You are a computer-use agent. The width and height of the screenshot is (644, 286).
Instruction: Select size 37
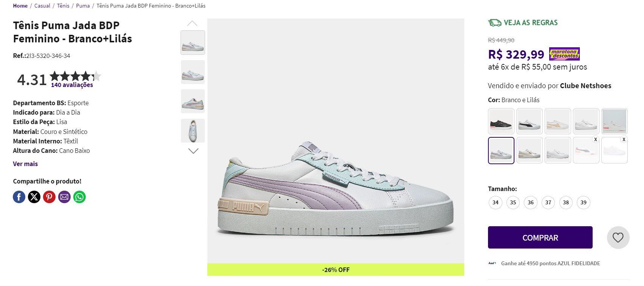coord(548,202)
